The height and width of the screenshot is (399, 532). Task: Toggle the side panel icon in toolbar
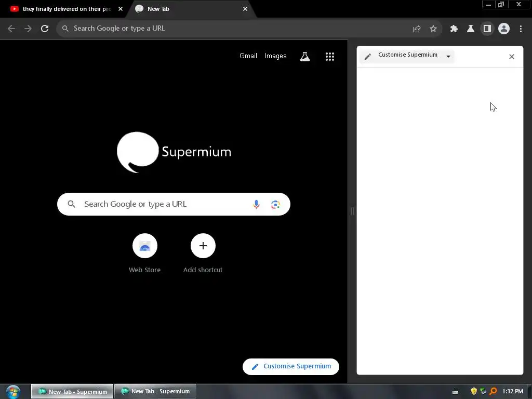coord(487,29)
